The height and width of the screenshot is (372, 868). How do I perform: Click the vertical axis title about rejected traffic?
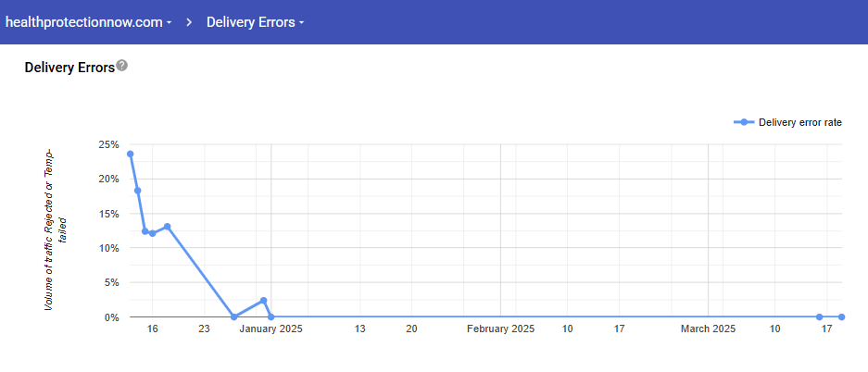point(56,229)
